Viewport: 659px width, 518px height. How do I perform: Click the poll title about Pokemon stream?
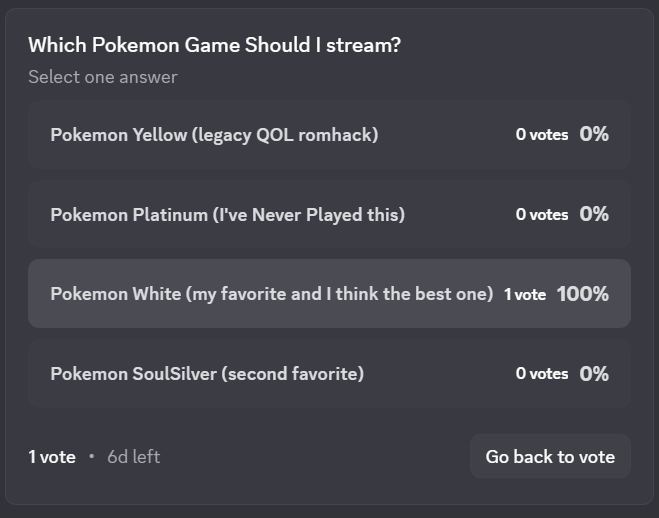(214, 45)
